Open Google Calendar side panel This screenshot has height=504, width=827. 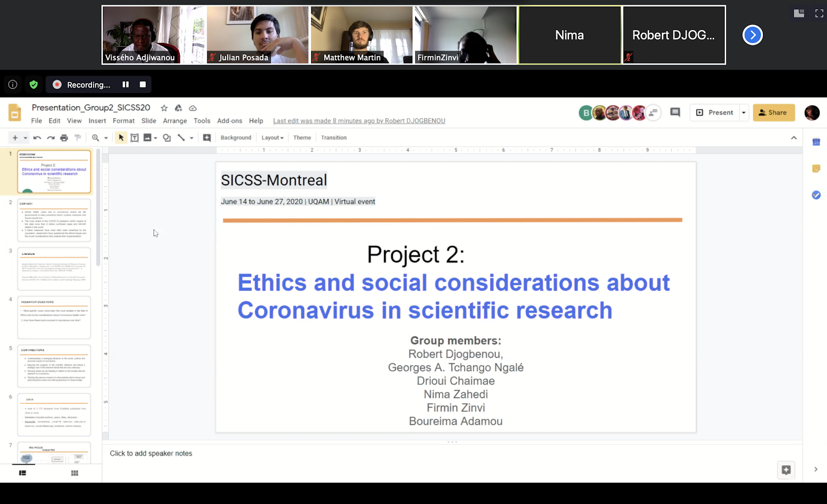pos(816,142)
